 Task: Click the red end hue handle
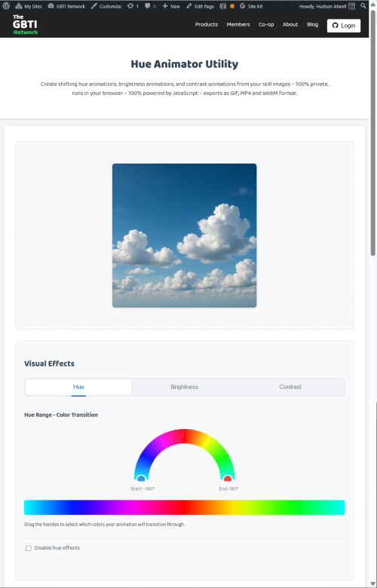pos(228,479)
